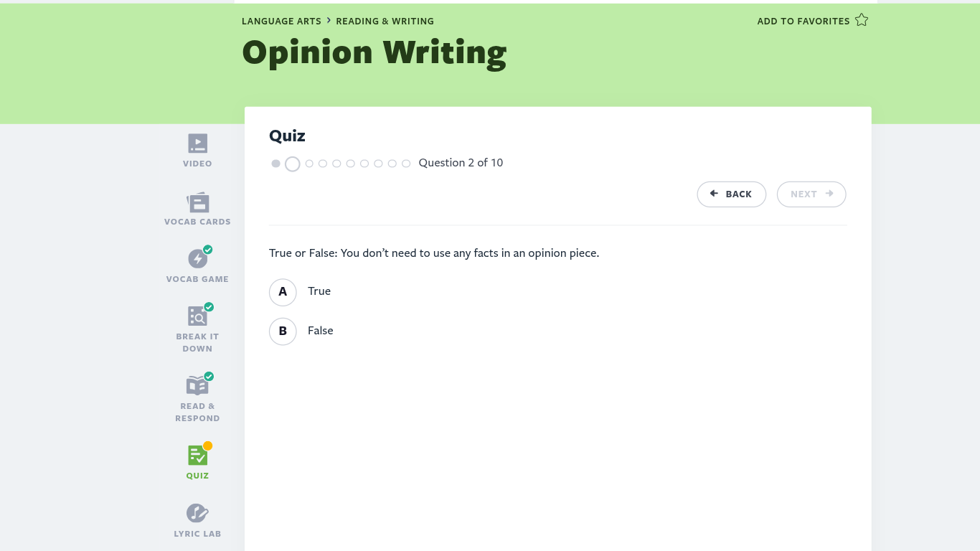Go to Language Arts breadcrumb
The height and width of the screenshot is (551, 980).
click(281, 22)
